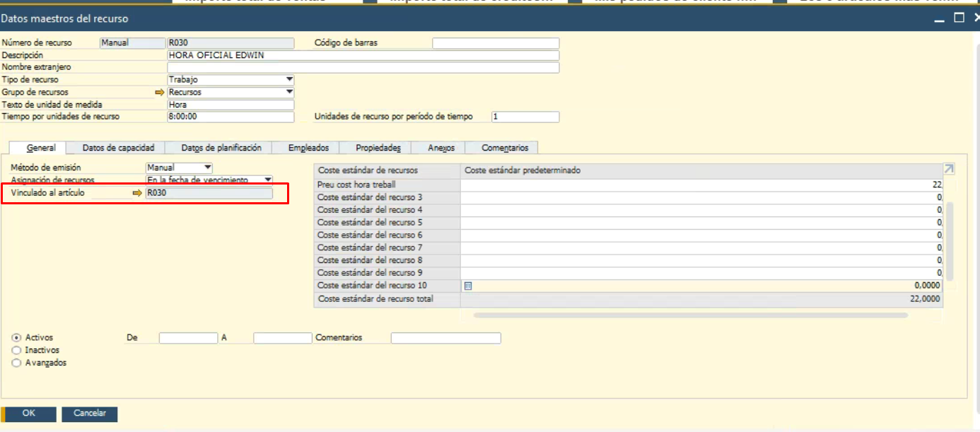Click the Vinculado al artículo R030 field
The height and width of the screenshot is (432, 980).
(209, 193)
